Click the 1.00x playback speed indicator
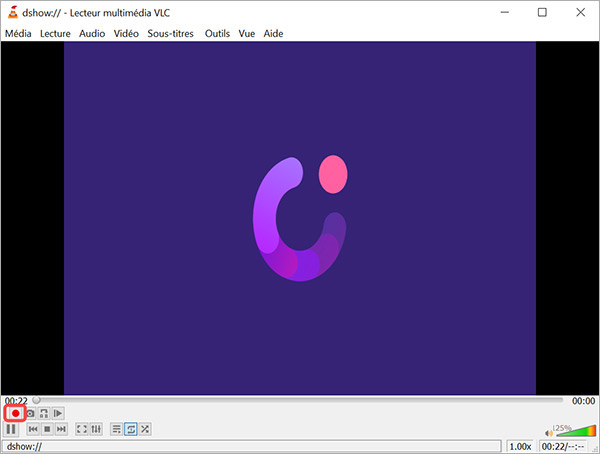Image resolution: width=600 pixels, height=454 pixels. tap(521, 446)
